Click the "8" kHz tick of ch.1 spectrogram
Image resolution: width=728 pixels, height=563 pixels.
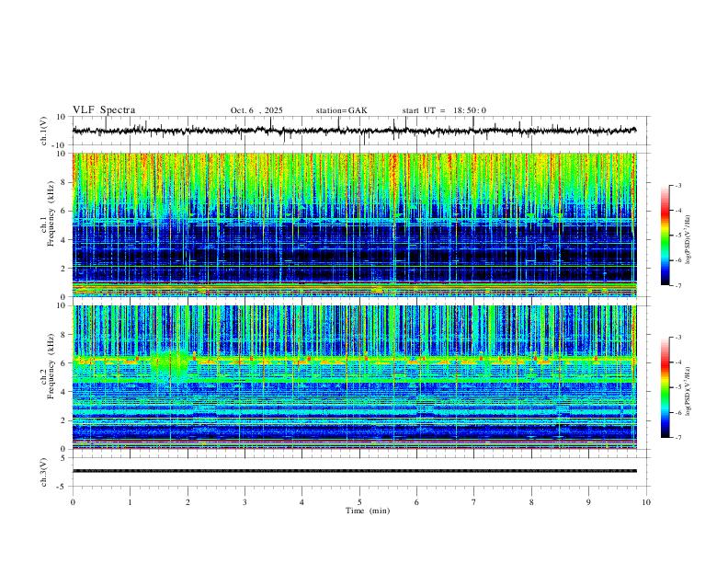pyautogui.click(x=64, y=182)
